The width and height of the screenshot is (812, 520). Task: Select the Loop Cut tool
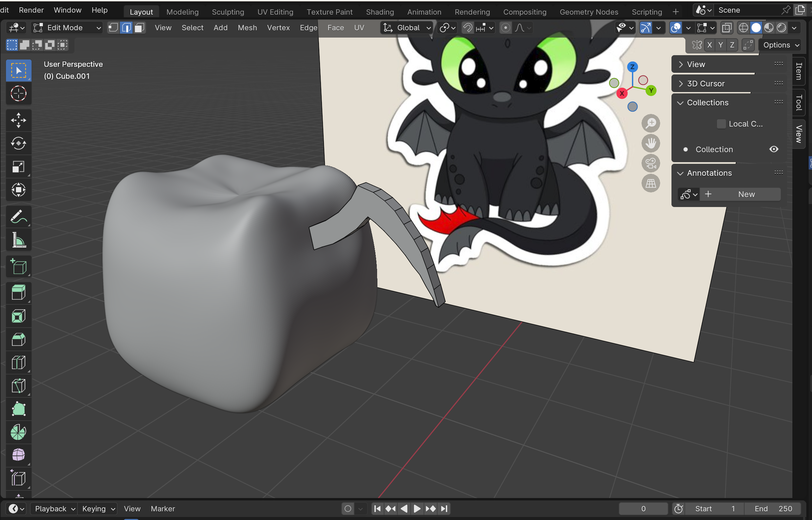tap(19, 363)
